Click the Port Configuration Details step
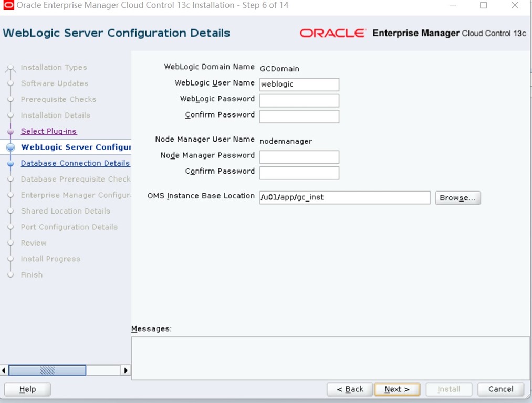Image resolution: width=532 pixels, height=403 pixels. (69, 227)
